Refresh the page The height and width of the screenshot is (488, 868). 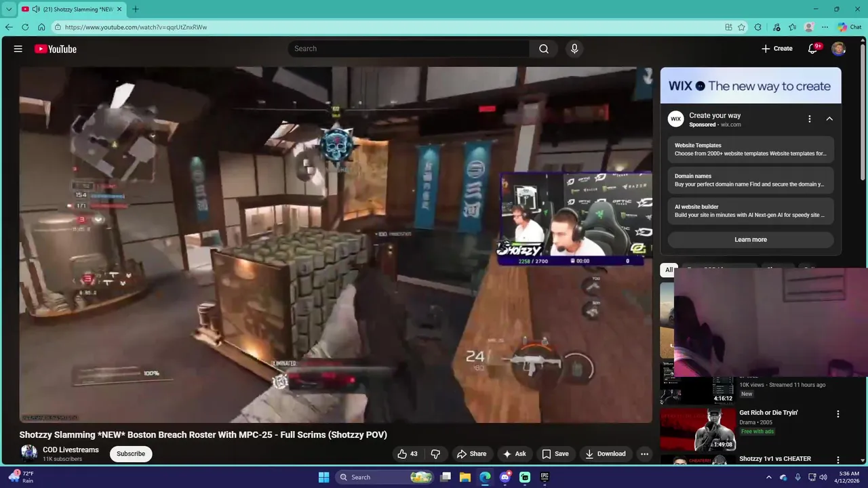click(25, 27)
